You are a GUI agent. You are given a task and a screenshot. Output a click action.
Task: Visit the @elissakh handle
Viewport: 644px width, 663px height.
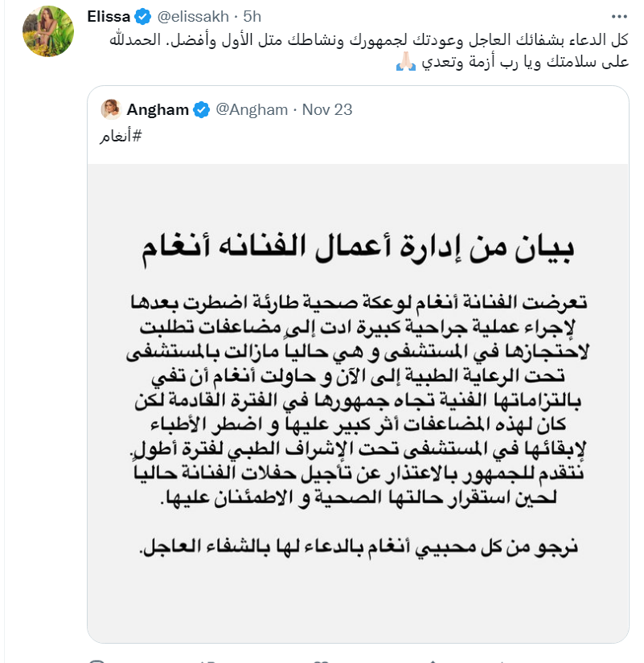click(x=193, y=17)
